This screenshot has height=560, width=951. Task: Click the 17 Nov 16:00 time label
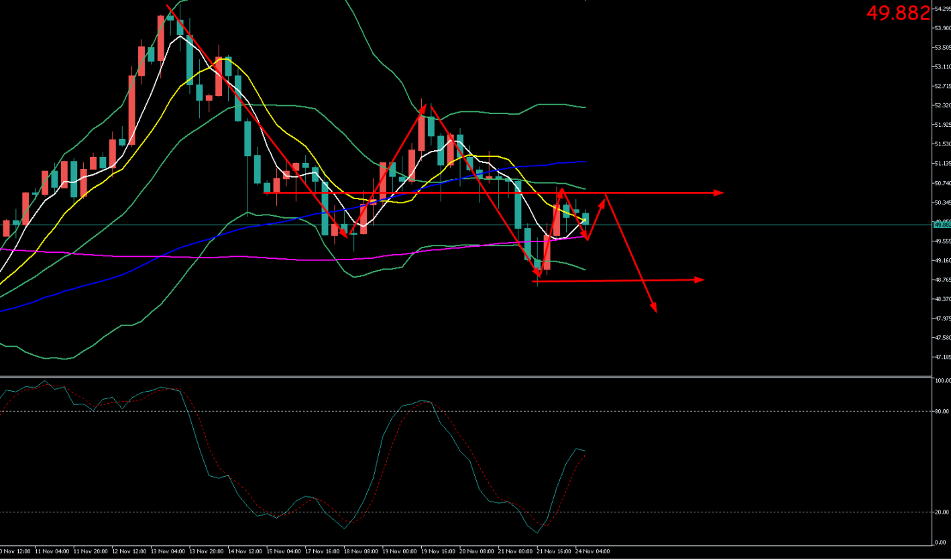(x=324, y=551)
